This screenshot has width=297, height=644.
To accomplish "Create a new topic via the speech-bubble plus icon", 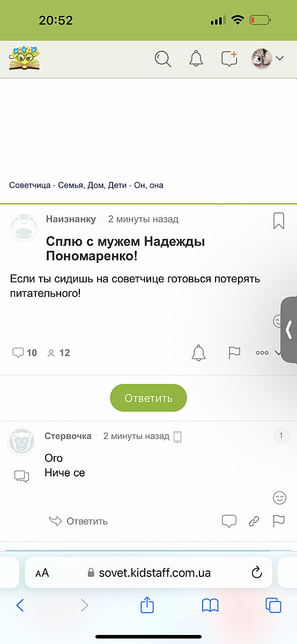I will click(x=229, y=58).
